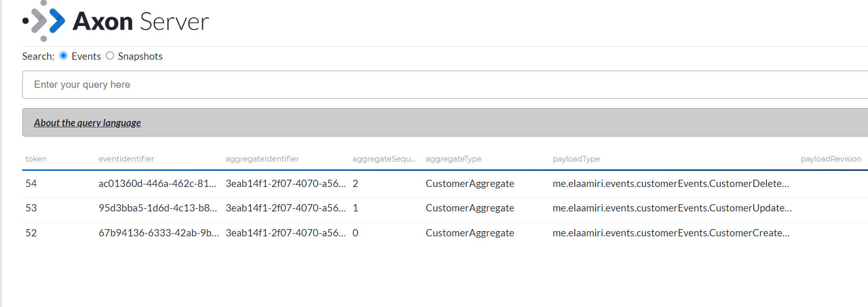
Task: Select token 53 cell
Action: pos(31,208)
